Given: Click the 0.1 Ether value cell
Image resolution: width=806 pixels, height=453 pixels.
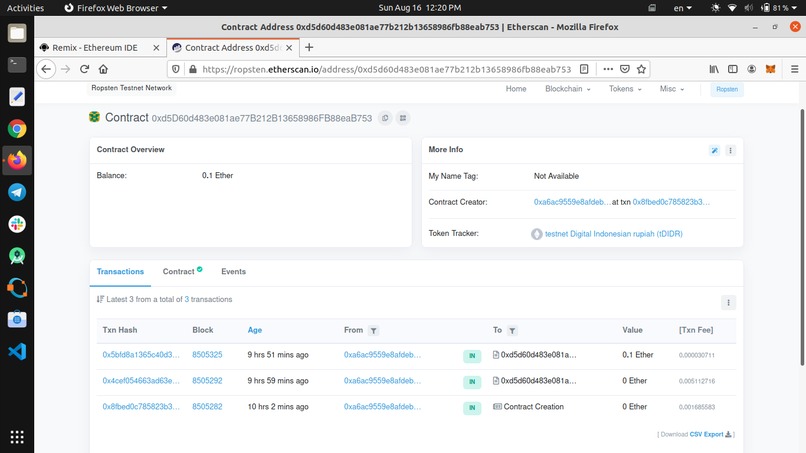Looking at the screenshot, I should [x=637, y=355].
